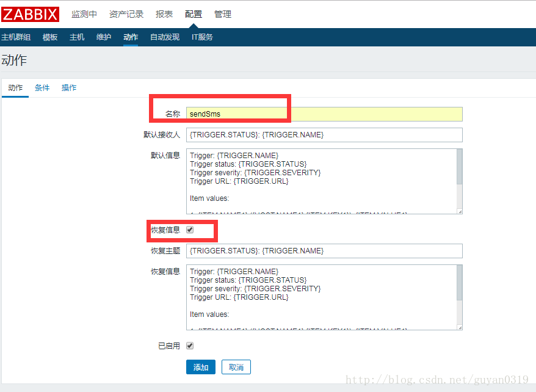Open the 监测中 top menu

coord(84,14)
